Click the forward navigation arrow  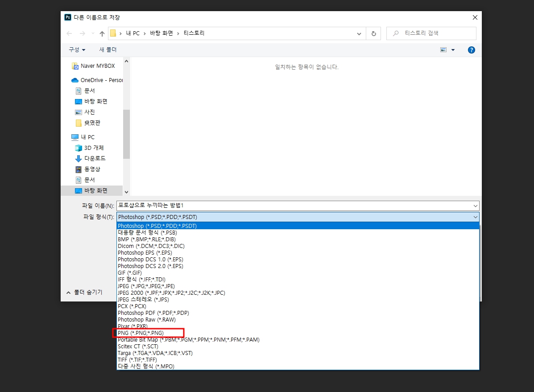[83, 33]
